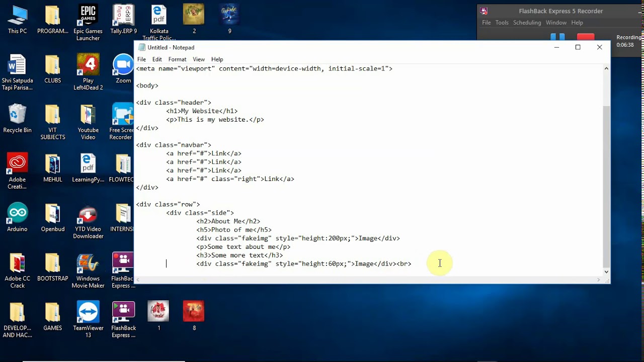The image size is (644, 362).
Task: Open Notepad File menu
Action: click(142, 59)
